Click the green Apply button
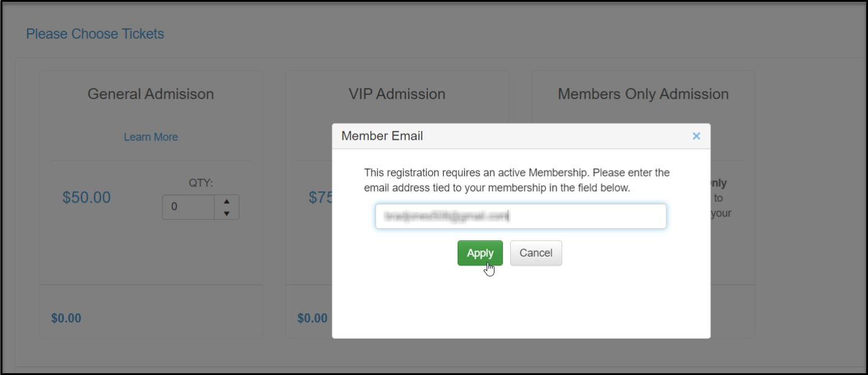This screenshot has width=868, height=375. (x=480, y=253)
